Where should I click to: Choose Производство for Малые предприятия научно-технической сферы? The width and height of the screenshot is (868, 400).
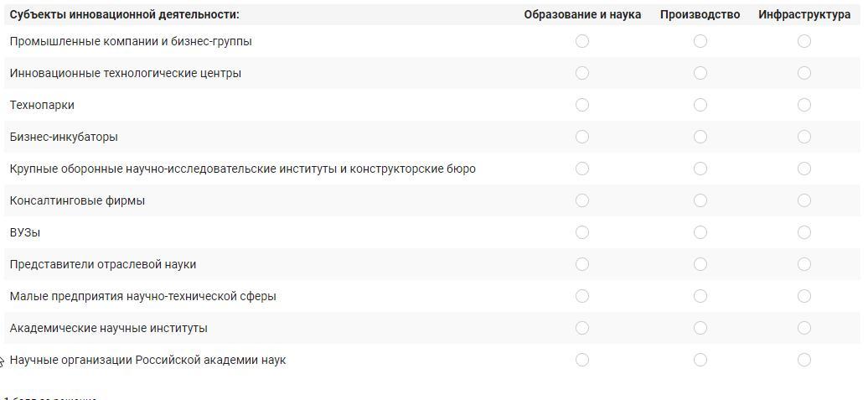(x=700, y=296)
